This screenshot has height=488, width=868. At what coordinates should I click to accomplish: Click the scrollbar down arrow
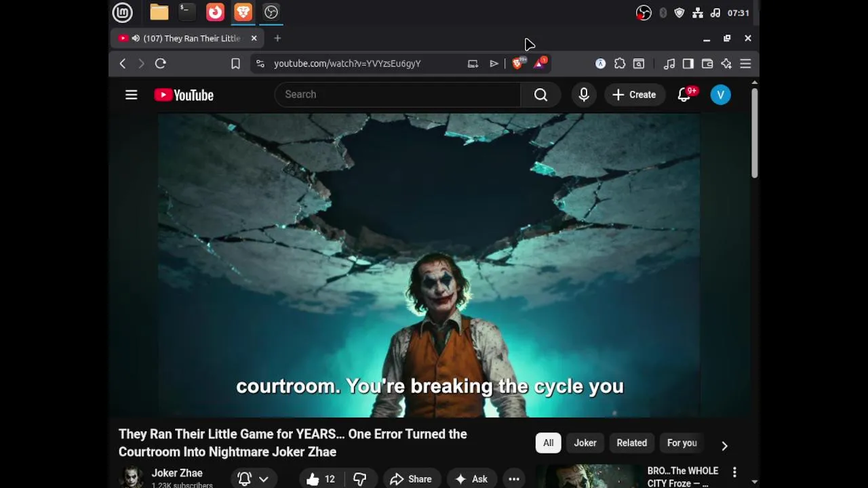tap(754, 482)
